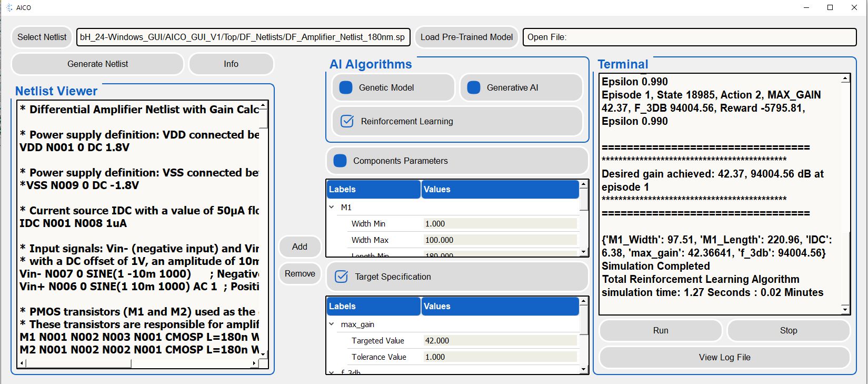Image resolution: width=868 pixels, height=384 pixels.
Task: Open the Info dialog
Action: [x=231, y=64]
